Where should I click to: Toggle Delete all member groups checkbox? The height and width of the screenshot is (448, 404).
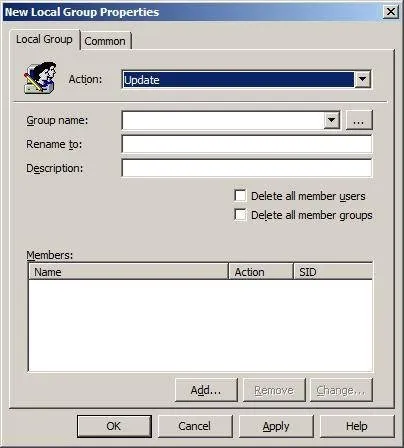pyautogui.click(x=240, y=215)
